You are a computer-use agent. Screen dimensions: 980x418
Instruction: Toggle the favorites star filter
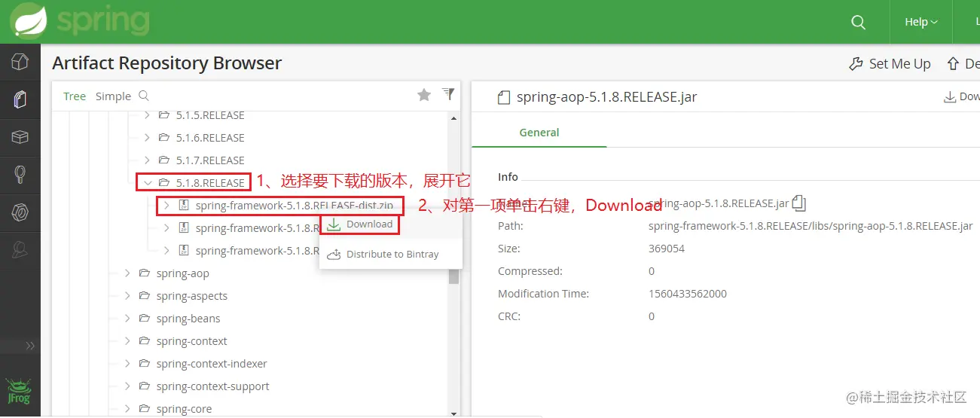424,95
